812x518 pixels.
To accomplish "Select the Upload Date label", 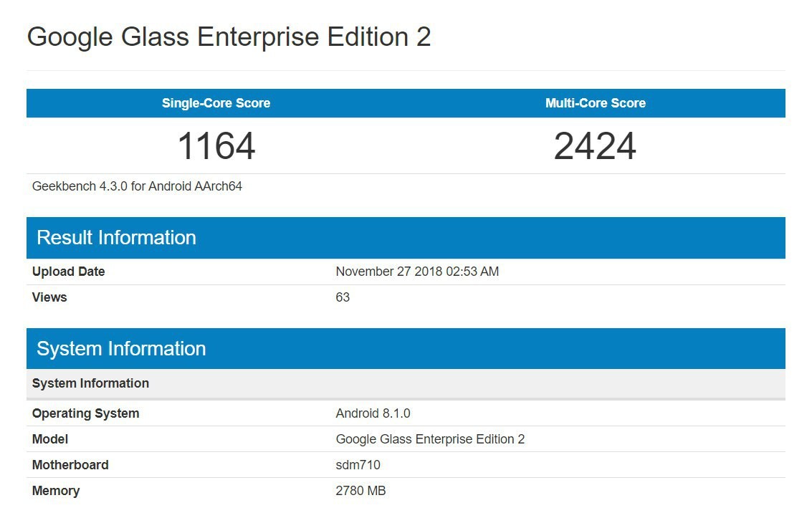I will pyautogui.click(x=68, y=272).
